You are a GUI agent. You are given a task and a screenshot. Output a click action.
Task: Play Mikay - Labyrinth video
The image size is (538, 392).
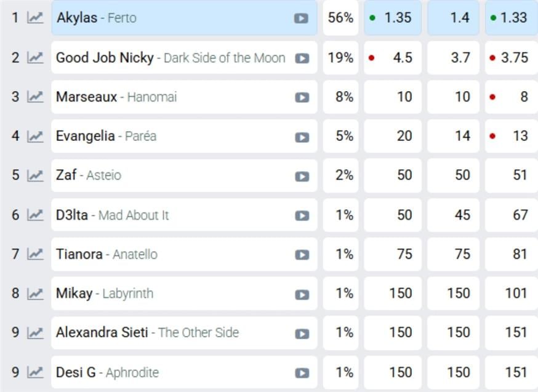302,295
